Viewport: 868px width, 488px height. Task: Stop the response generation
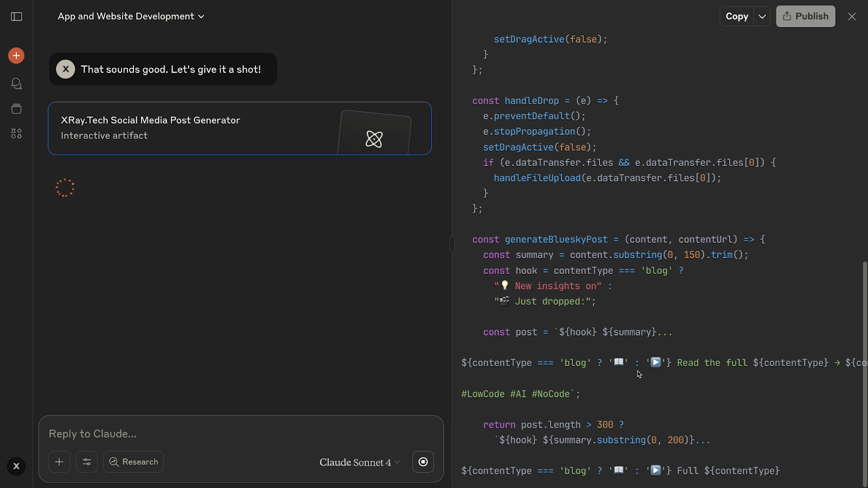(x=423, y=462)
